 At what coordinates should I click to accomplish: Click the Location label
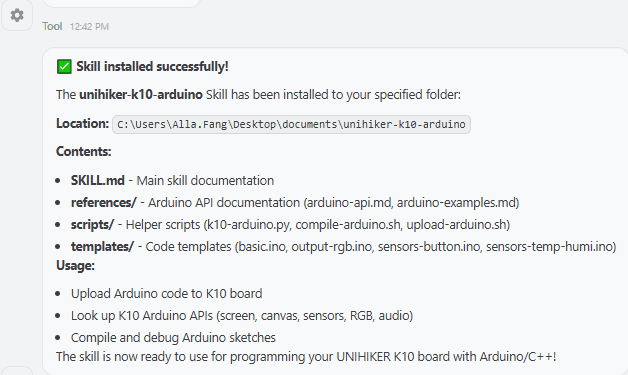coord(83,123)
